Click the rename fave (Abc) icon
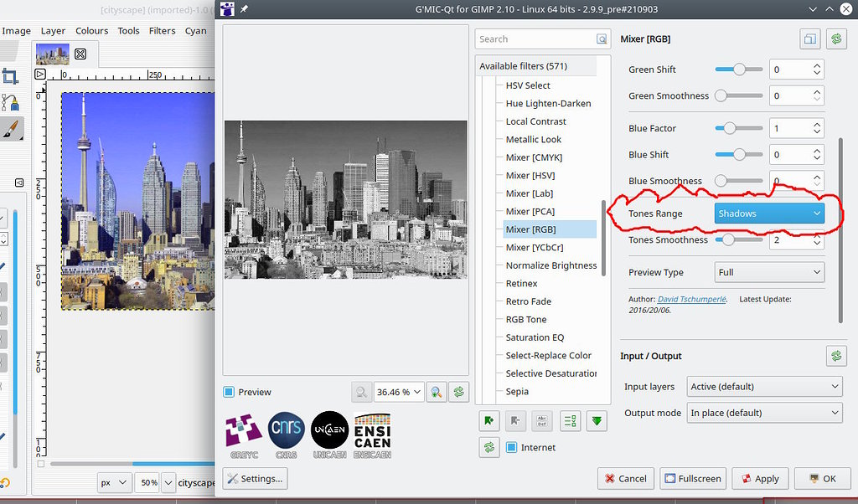 [x=543, y=421]
